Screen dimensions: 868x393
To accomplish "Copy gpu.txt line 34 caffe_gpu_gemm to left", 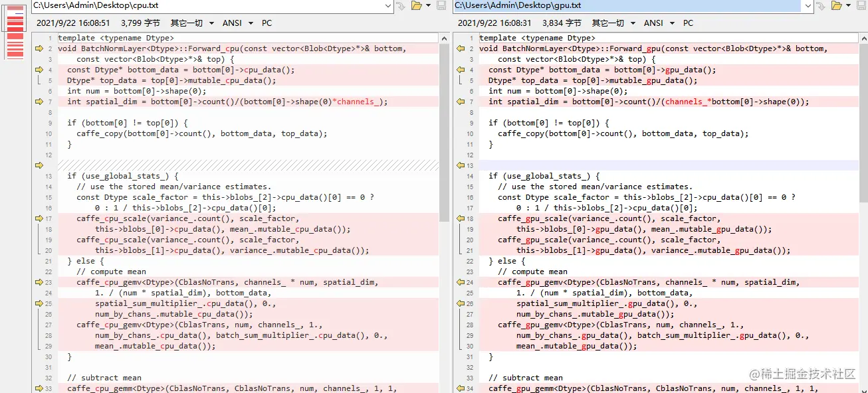I will tap(460, 388).
